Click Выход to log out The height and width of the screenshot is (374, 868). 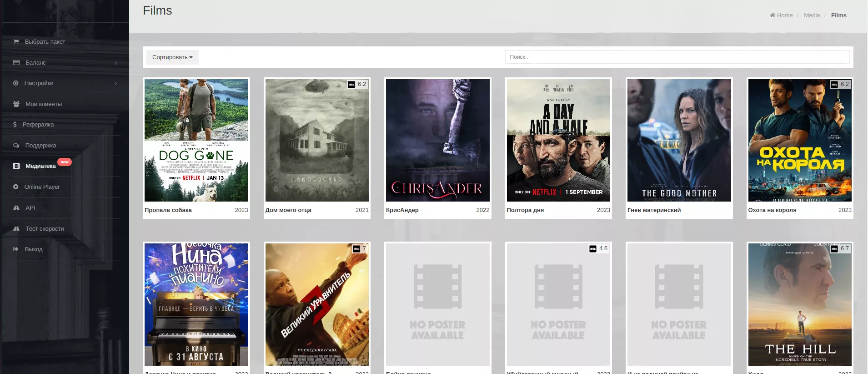point(34,249)
